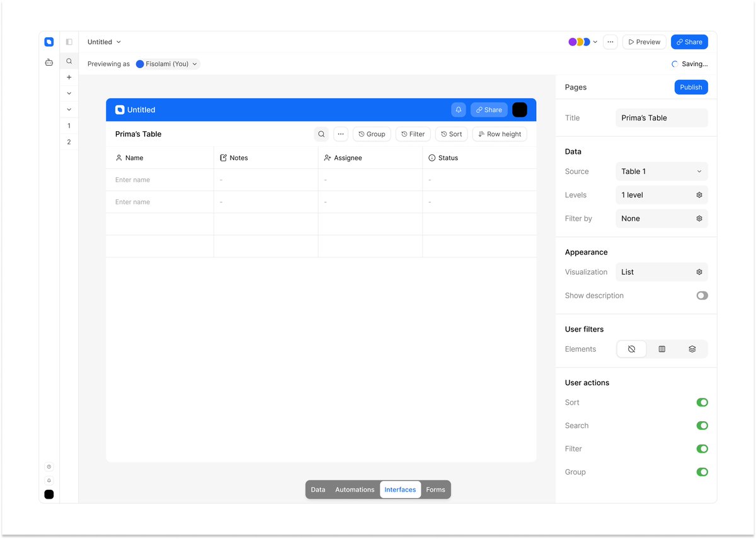Image resolution: width=756 pixels, height=539 pixels.
Task: Open Levels settings gear icon
Action: point(699,195)
